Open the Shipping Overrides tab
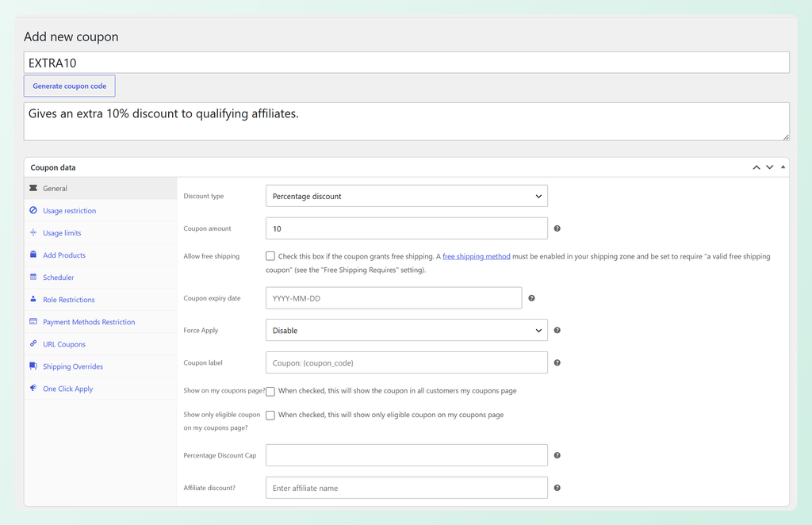Image resolution: width=812 pixels, height=525 pixels. point(101,366)
